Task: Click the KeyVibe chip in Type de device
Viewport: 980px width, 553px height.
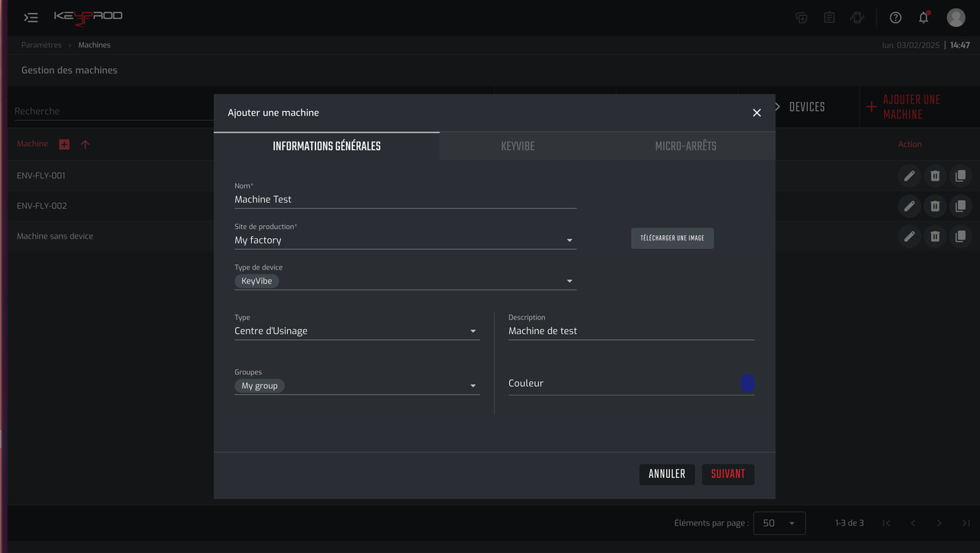Action: pyautogui.click(x=256, y=281)
